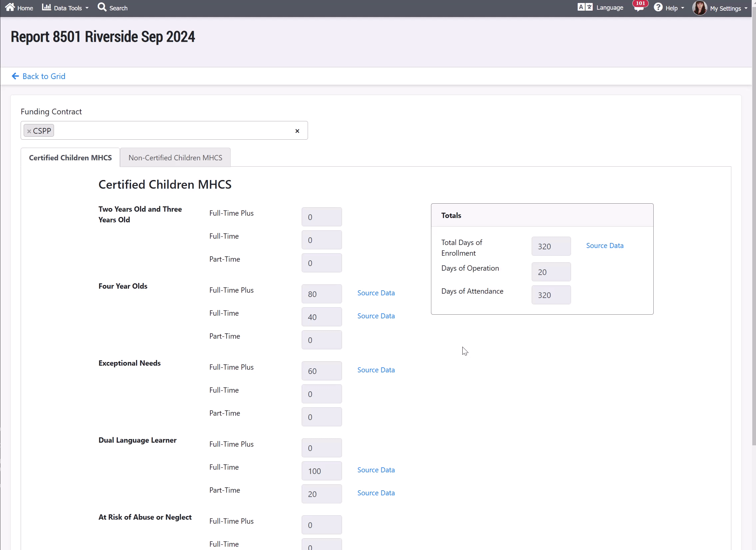Screen dimensions: 756x550
Task: View Source Data for Dual Language Learner Part-Time
Action: tap(376, 493)
